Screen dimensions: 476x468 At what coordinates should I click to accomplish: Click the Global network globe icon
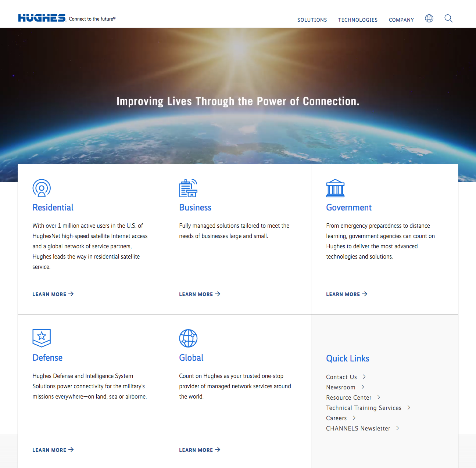click(x=188, y=338)
